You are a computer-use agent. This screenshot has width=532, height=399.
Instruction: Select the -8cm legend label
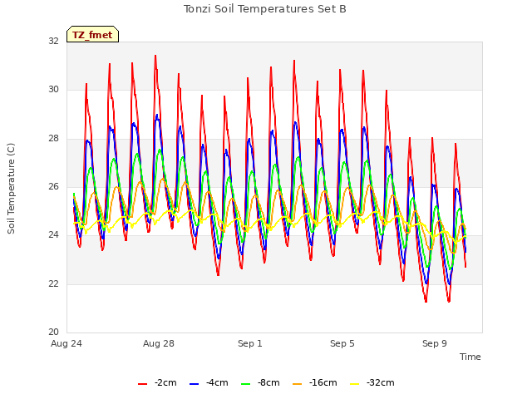pos(268,382)
